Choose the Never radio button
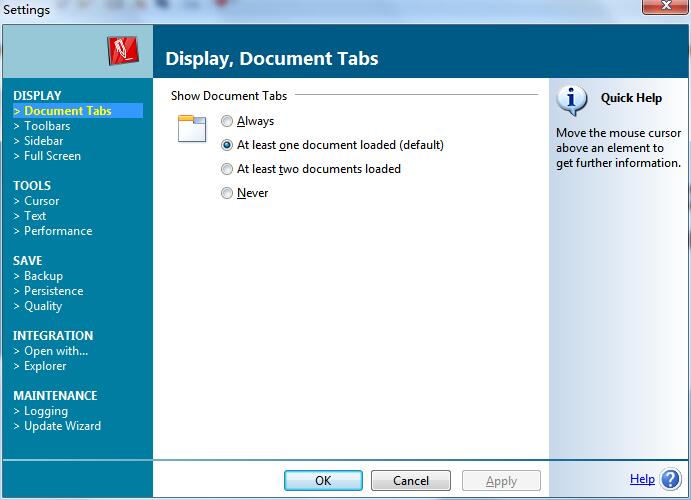 click(x=228, y=193)
